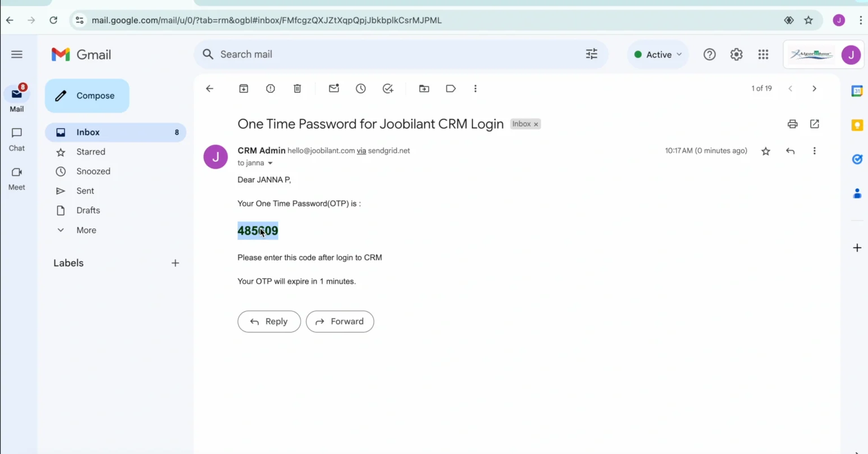Image resolution: width=868 pixels, height=454 pixels.
Task: Open the recipient details under 'to janna'
Action: tap(270, 163)
